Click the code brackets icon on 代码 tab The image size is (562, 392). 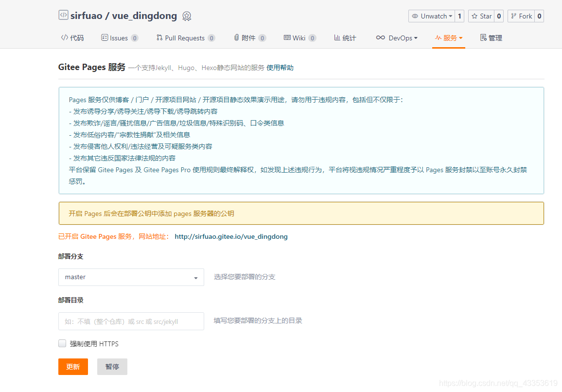click(x=65, y=37)
